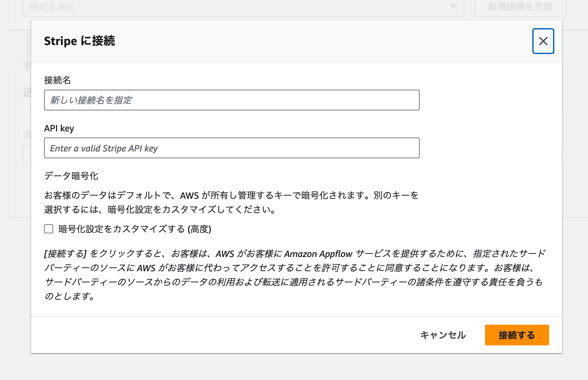
Task: Click the Stripe に接続 dialog title
Action: [80, 41]
